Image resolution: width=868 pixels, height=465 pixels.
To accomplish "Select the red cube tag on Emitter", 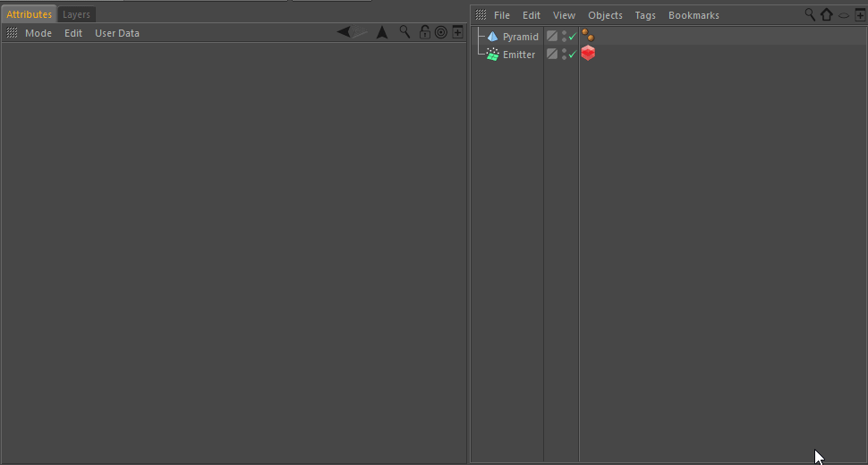I will tap(588, 53).
